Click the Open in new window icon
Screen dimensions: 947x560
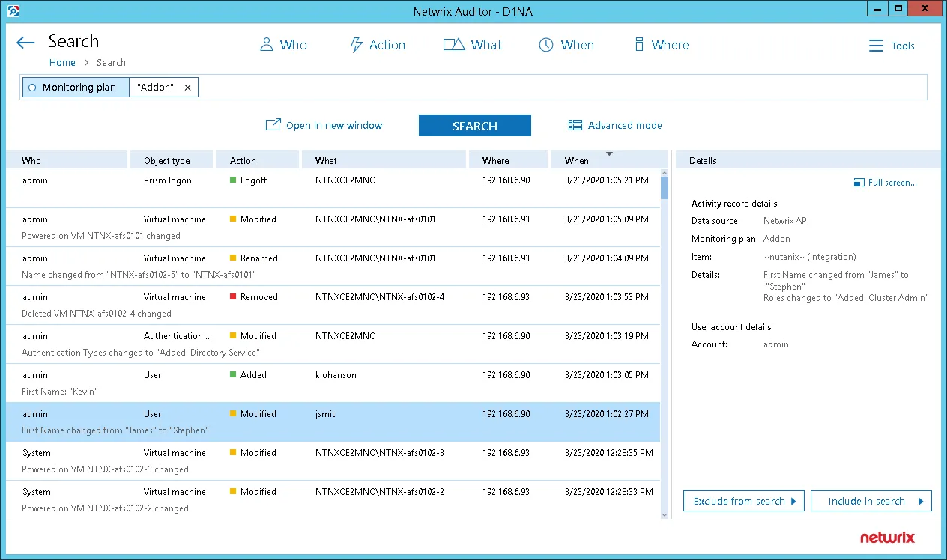click(x=273, y=124)
